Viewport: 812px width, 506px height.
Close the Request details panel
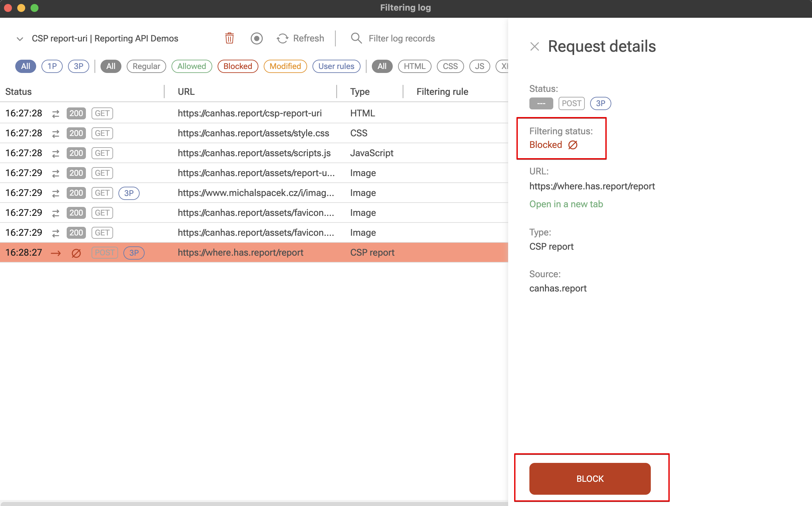534,46
